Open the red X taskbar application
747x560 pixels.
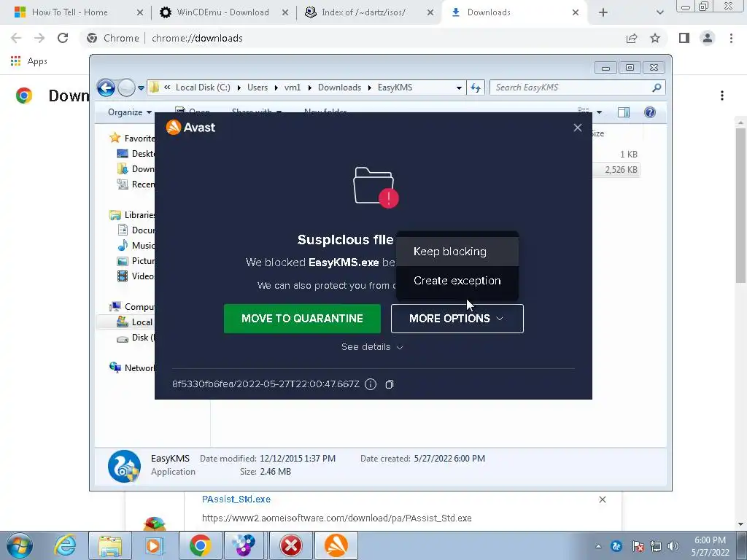pos(290,545)
